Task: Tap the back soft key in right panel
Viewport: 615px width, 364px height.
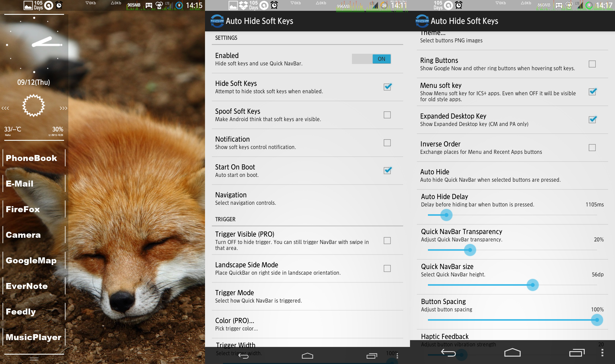Action: point(448,353)
